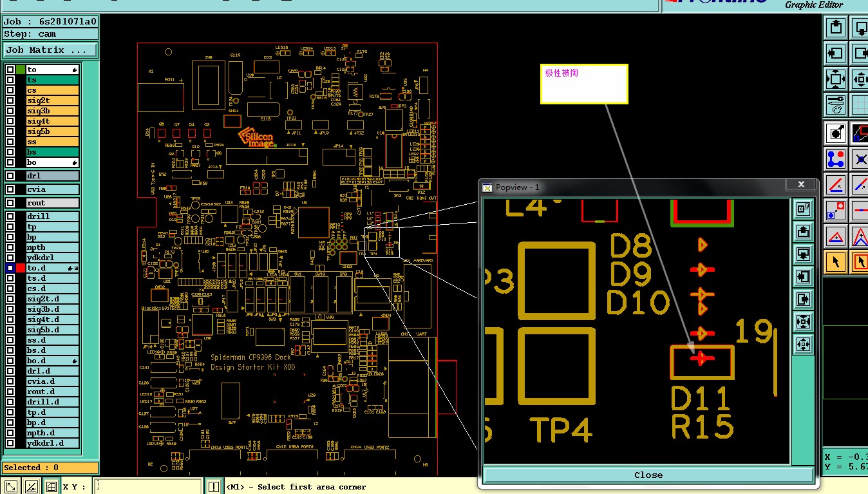Toggle the checkbox for layer sig2t
The height and width of the screenshot is (494, 868).
[10, 100]
